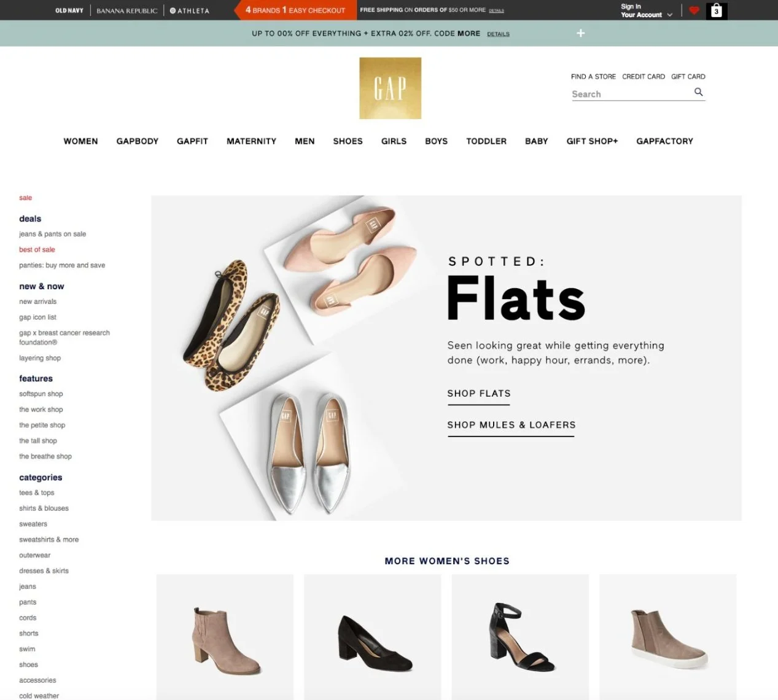The width and height of the screenshot is (778, 700).
Task: Open free shipping details link
Action: 496,10
